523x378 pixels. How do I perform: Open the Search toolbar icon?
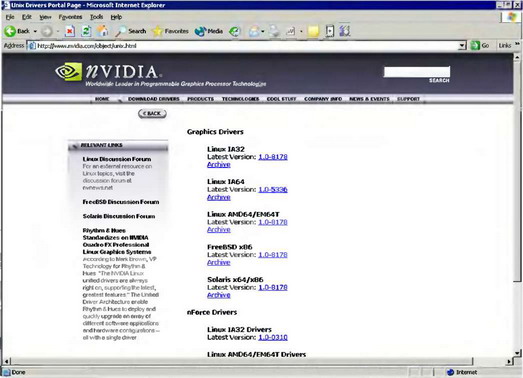click(130, 31)
